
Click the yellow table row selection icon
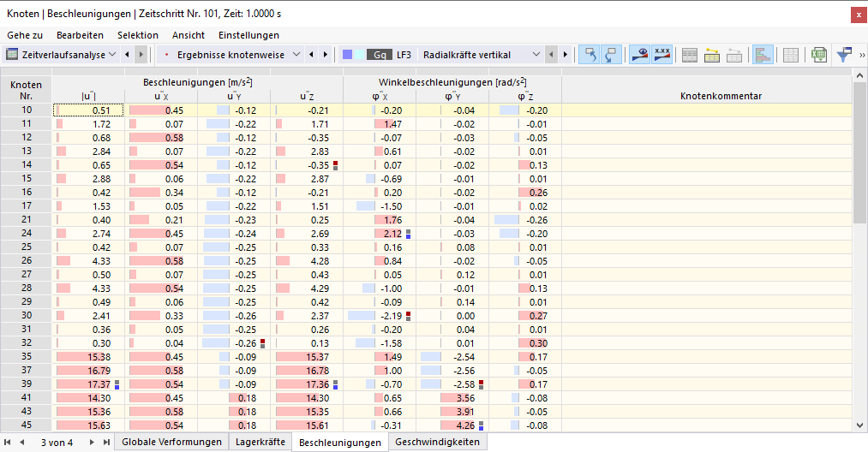click(712, 55)
